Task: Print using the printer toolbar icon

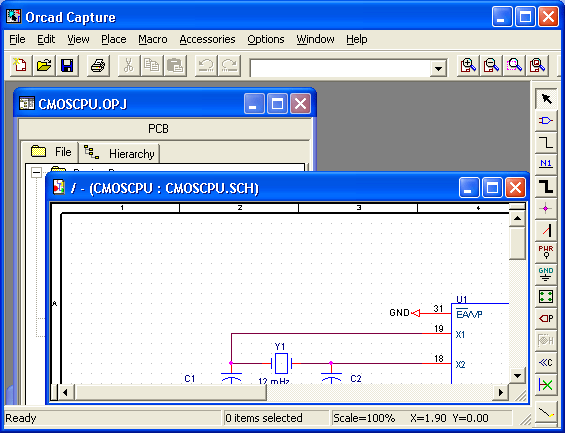Action: click(x=98, y=66)
